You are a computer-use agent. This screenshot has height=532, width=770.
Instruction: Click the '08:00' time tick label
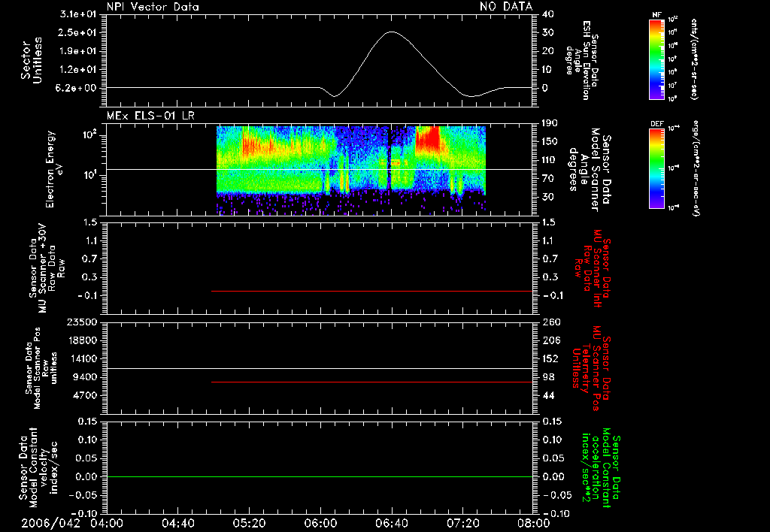(535, 523)
